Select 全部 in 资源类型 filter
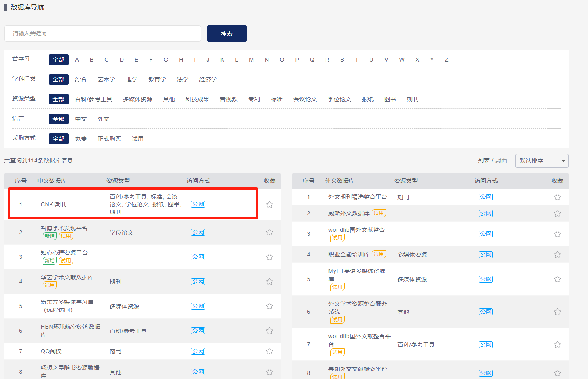Screen dimensions: 588x379 [x=58, y=99]
